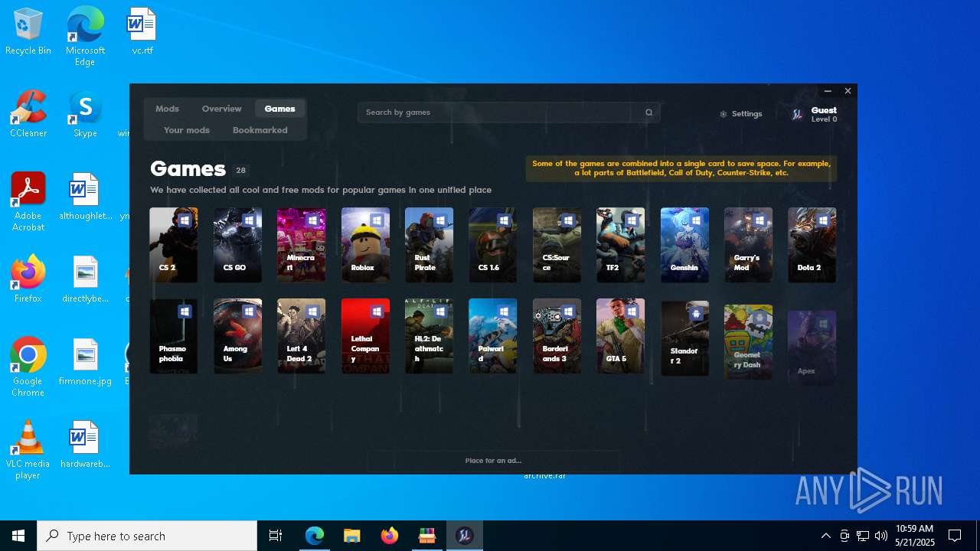Close the mod launcher window

point(848,91)
